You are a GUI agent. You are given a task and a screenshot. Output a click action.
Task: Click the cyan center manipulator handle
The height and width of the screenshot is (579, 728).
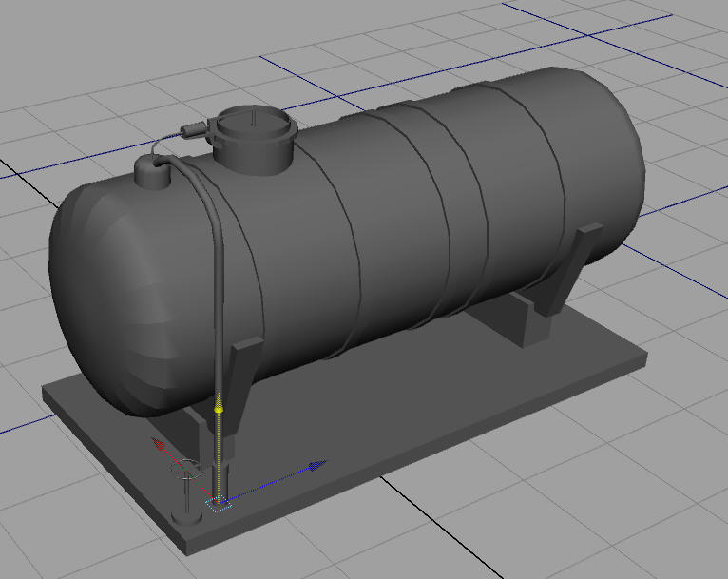click(219, 503)
